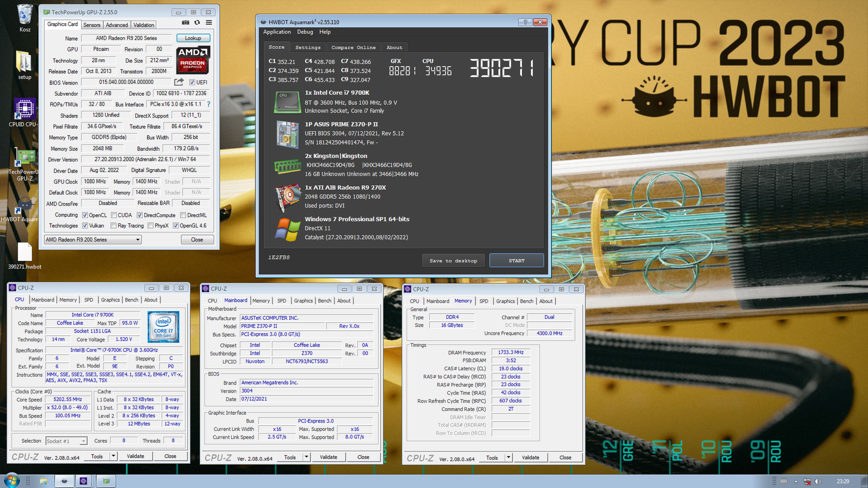Toggle OpenGL 4.6 checkbox in GPU-Z
Screen dimensions: 868x488
[x=176, y=225]
